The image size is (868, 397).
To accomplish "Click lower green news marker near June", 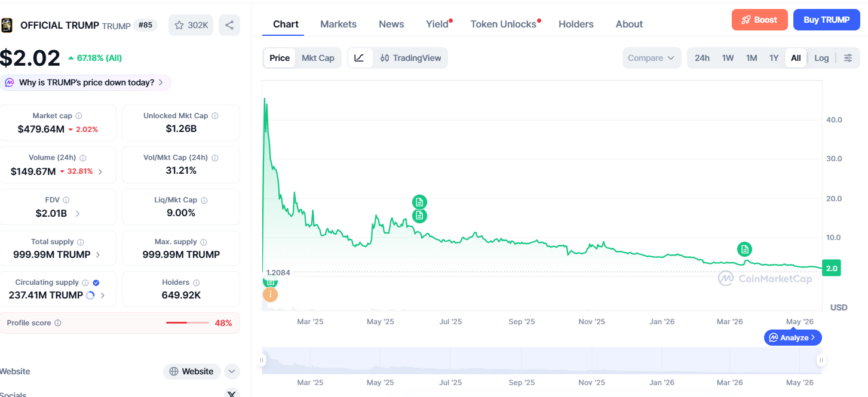I will 419,216.
